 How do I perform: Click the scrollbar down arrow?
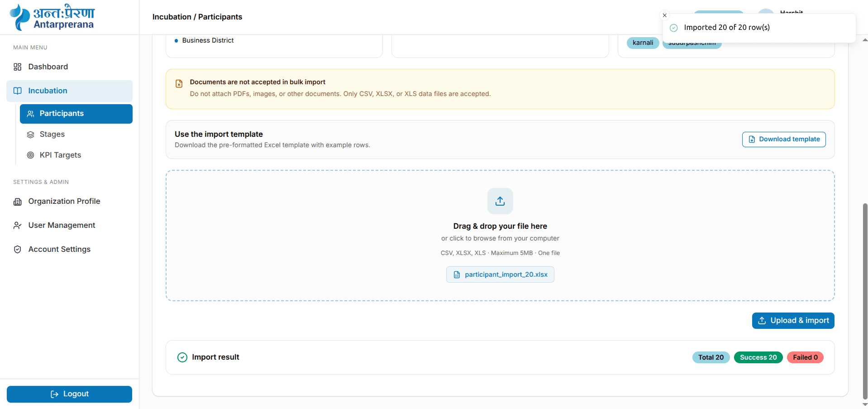(x=865, y=404)
